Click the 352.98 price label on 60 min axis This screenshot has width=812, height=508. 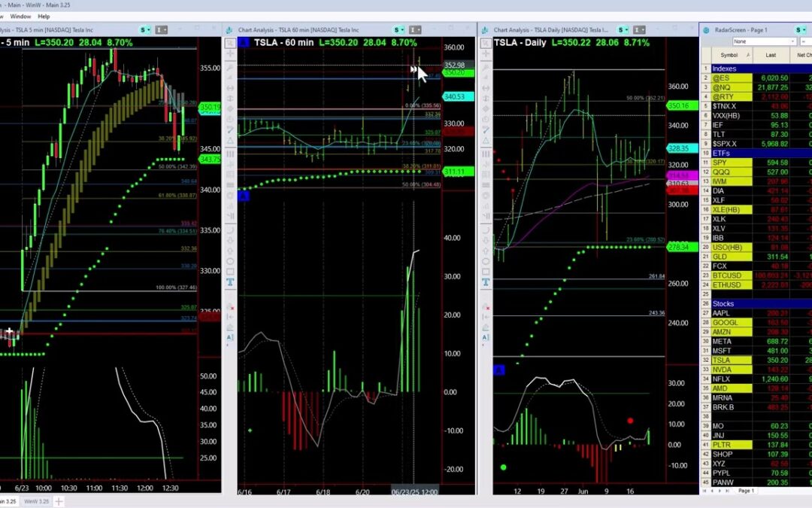[458, 65]
